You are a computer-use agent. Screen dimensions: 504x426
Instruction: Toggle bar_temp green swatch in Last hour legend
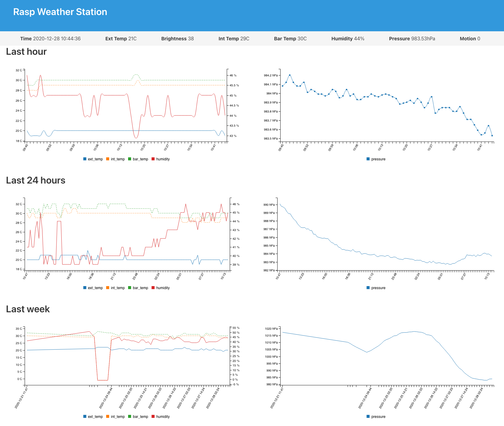[x=130, y=159]
